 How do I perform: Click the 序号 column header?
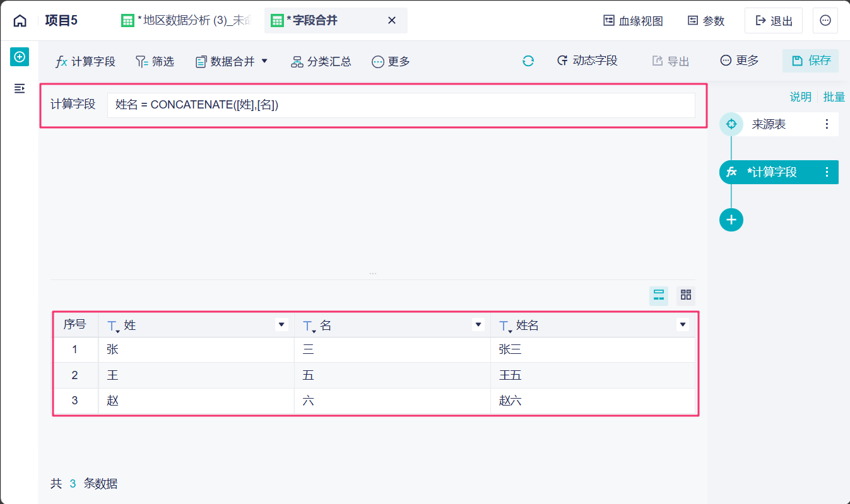[x=74, y=325]
